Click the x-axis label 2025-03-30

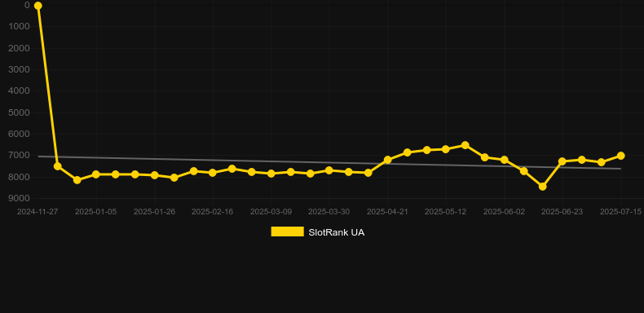pos(329,212)
